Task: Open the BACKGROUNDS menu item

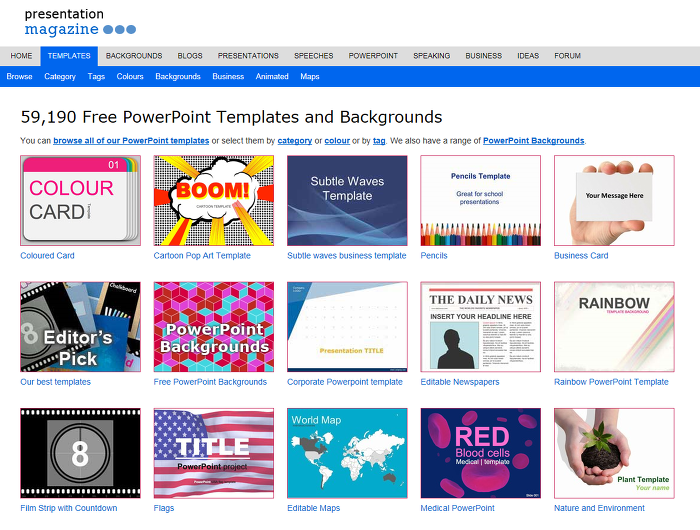Action: click(134, 56)
